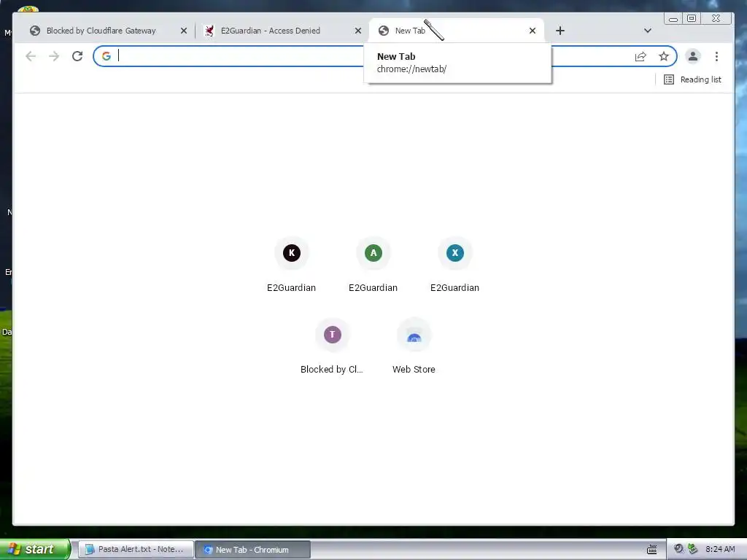Screen dimensions: 747x560
Task: Open the Blocked by Cl... shortcut
Action: click(332, 346)
